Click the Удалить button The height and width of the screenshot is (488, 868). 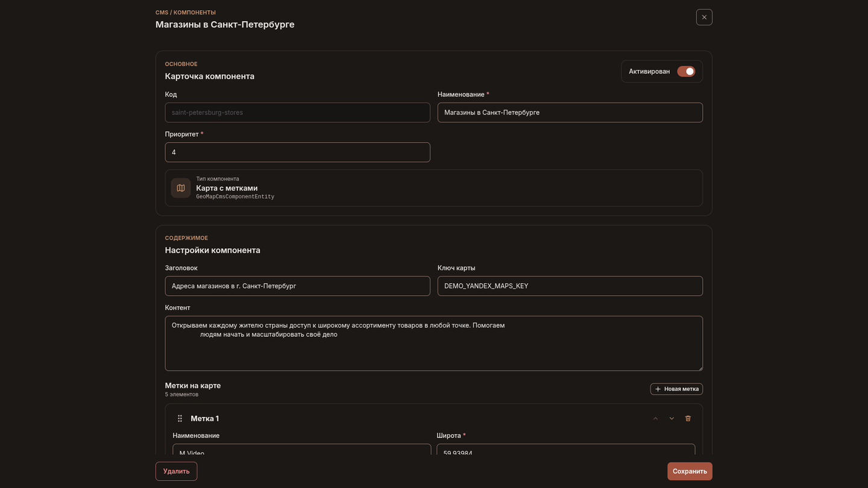tap(176, 471)
